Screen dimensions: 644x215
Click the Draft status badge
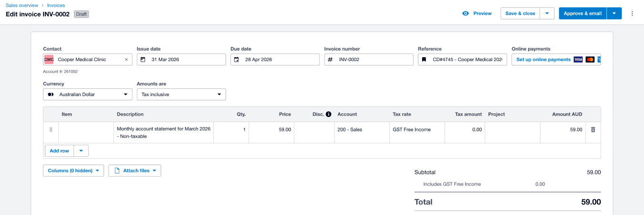pos(82,14)
